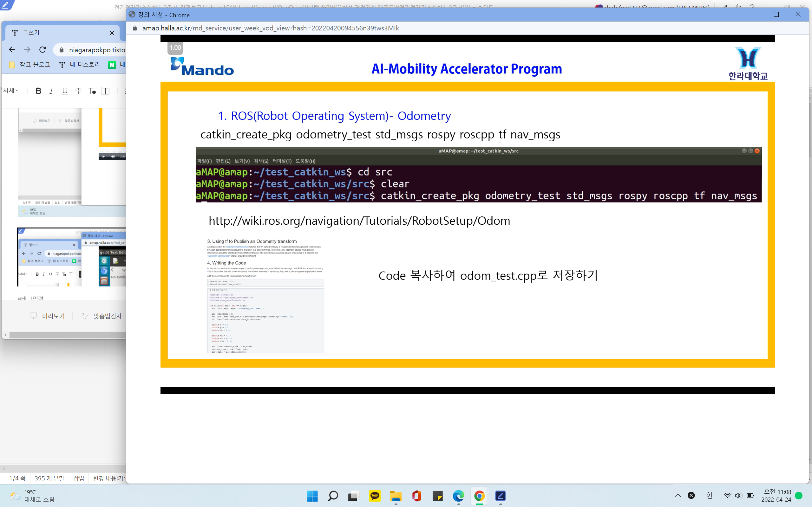Click text background highlight icon
The height and width of the screenshot is (507, 812).
(x=105, y=91)
